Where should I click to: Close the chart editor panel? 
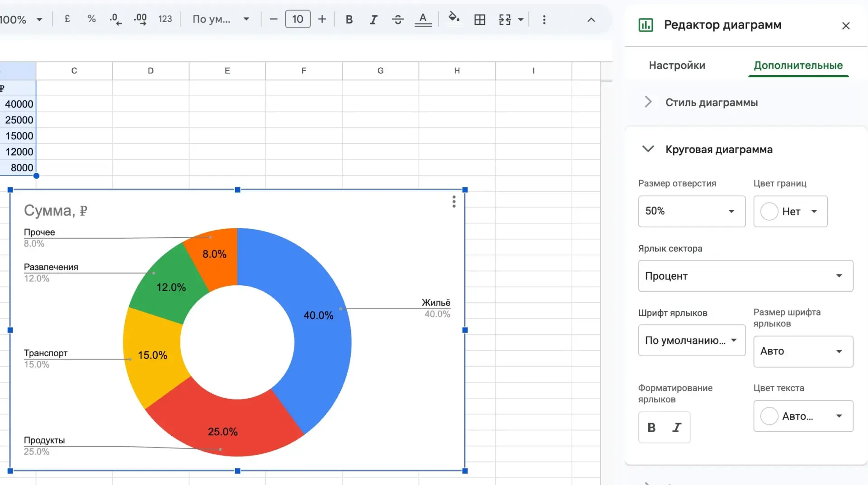tap(846, 26)
